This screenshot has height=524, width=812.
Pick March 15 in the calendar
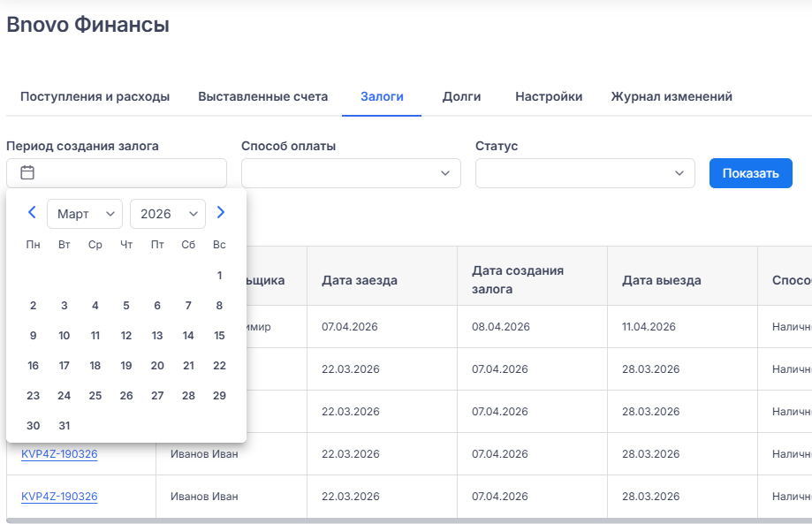click(x=219, y=336)
